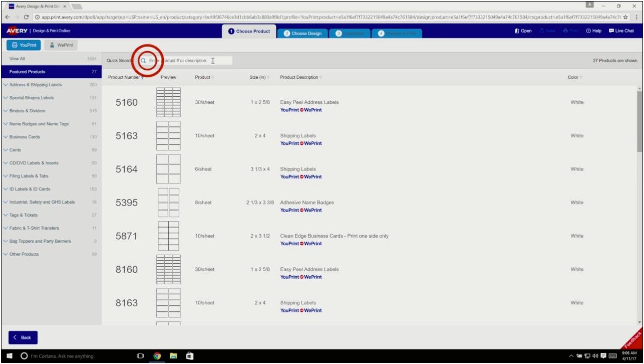Click the Avery logo in header
Viewport: 644px width, 364px height.
[x=17, y=31]
